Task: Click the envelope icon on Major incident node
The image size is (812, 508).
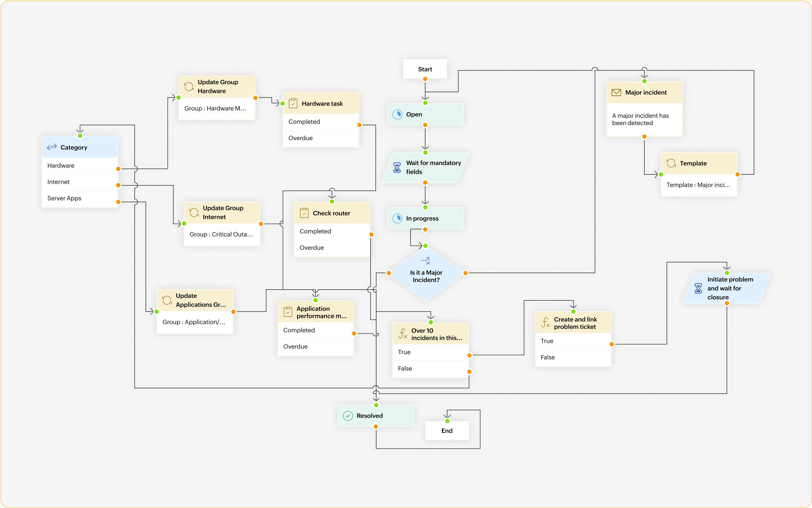Action: coord(616,92)
